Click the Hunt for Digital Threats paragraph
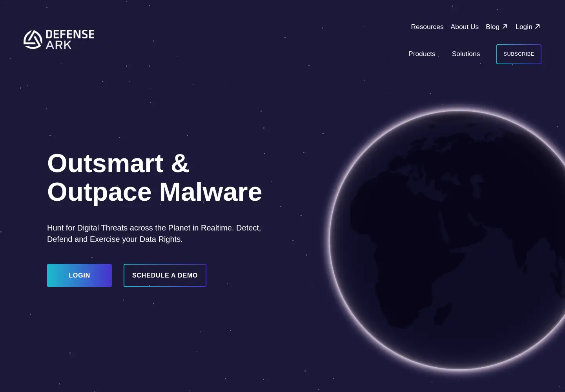This screenshot has width=565, height=392. click(x=154, y=233)
